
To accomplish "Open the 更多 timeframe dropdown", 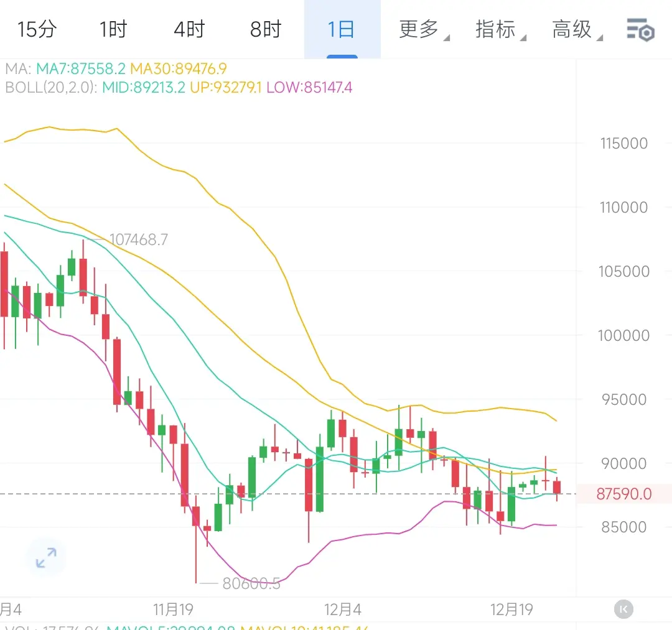I will point(424,29).
